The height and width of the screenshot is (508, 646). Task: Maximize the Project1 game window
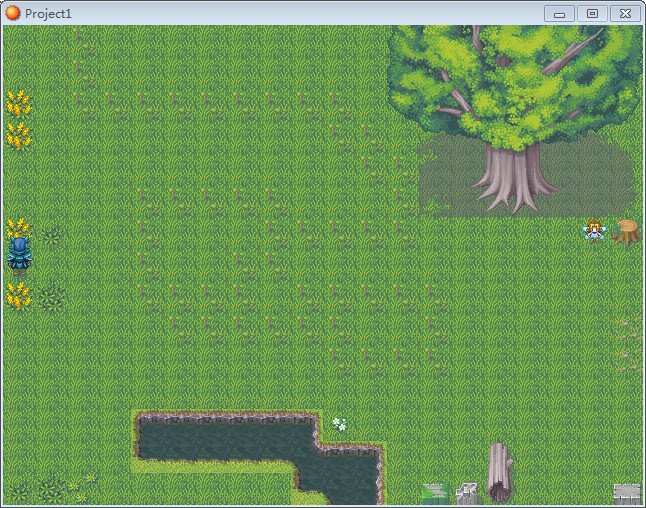pyautogui.click(x=592, y=14)
